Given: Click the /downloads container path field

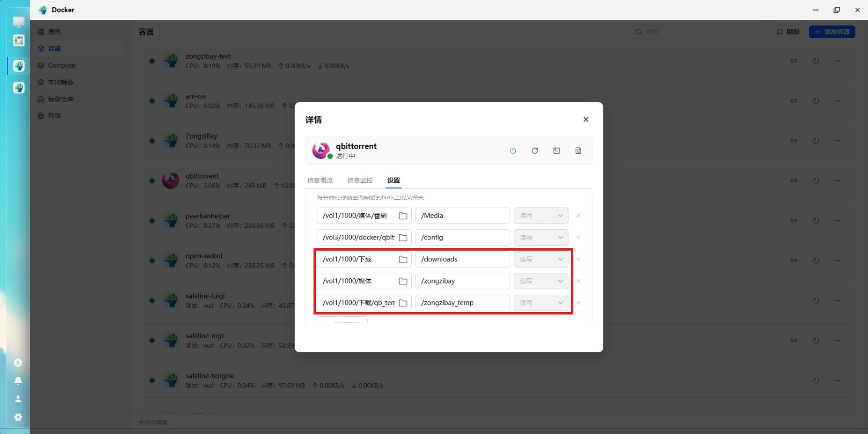Looking at the screenshot, I should coord(463,259).
